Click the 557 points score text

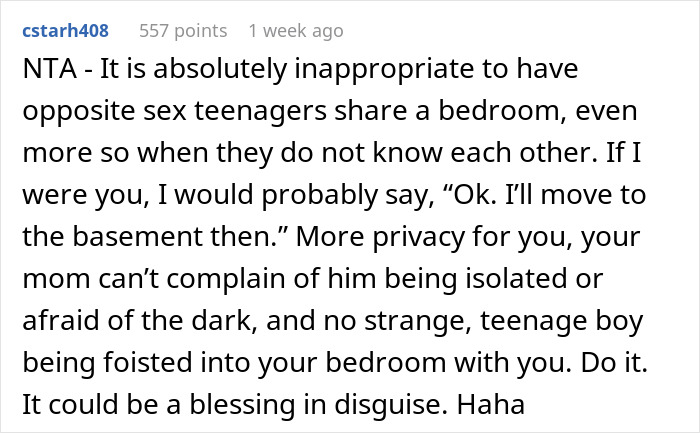[x=182, y=31]
